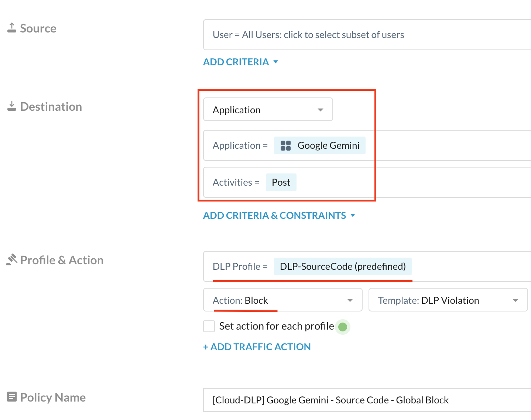
Task: Click the Source upload icon
Action: click(12, 28)
